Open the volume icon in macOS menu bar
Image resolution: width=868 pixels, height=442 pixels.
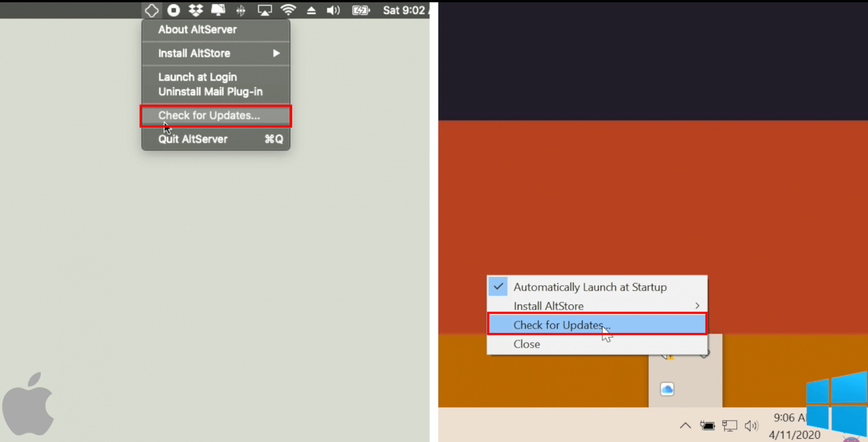(333, 10)
